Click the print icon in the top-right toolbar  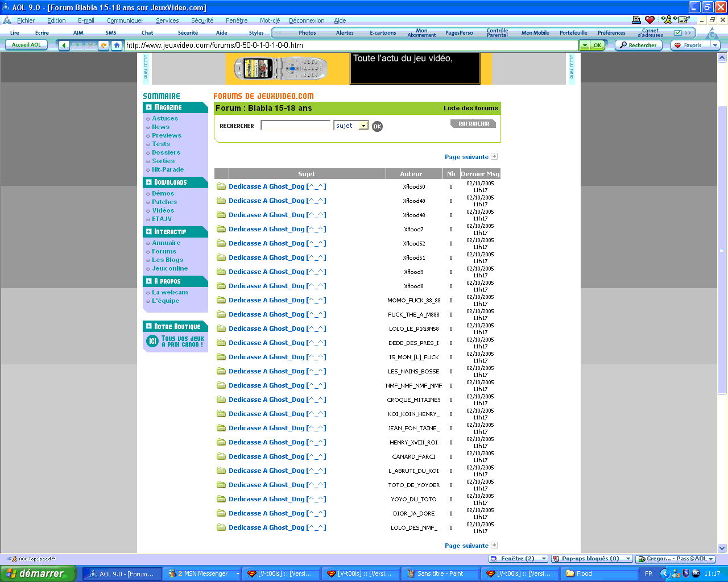[x=636, y=20]
